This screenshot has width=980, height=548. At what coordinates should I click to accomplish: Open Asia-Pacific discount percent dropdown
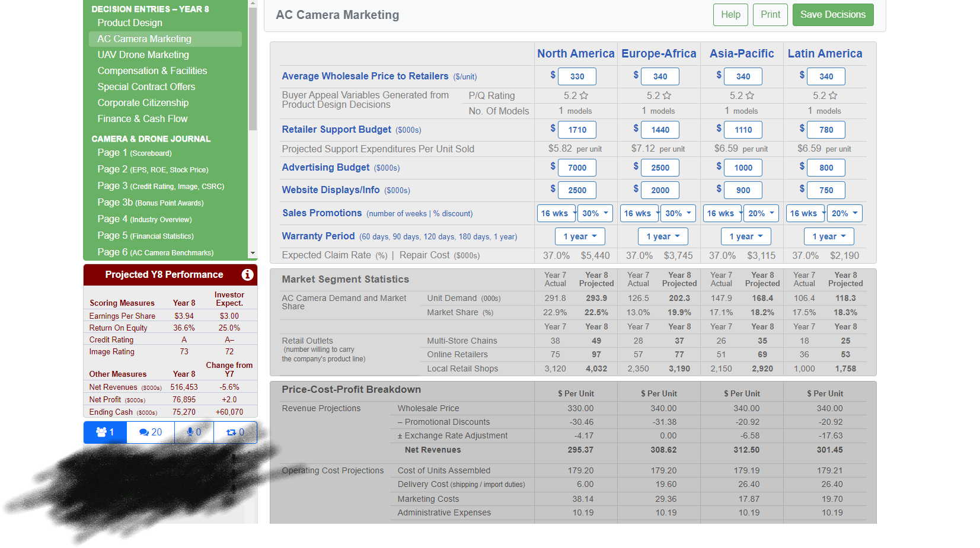[x=761, y=213]
